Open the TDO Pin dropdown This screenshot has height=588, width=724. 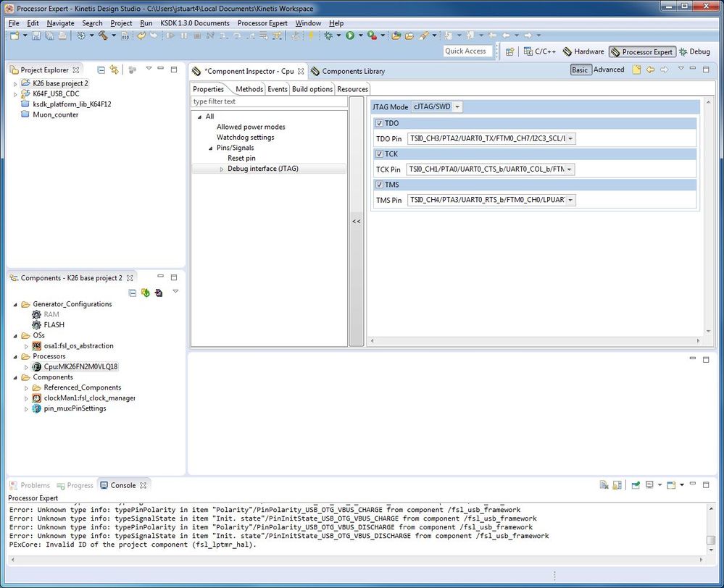[570, 138]
